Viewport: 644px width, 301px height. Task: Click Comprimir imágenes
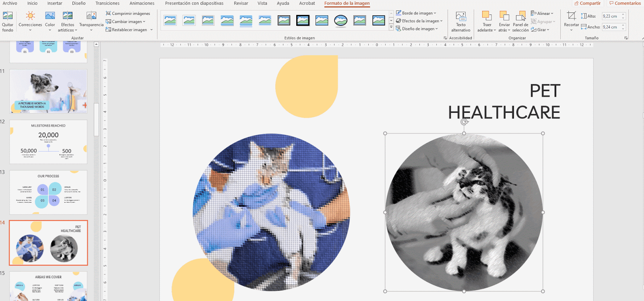[x=128, y=13]
